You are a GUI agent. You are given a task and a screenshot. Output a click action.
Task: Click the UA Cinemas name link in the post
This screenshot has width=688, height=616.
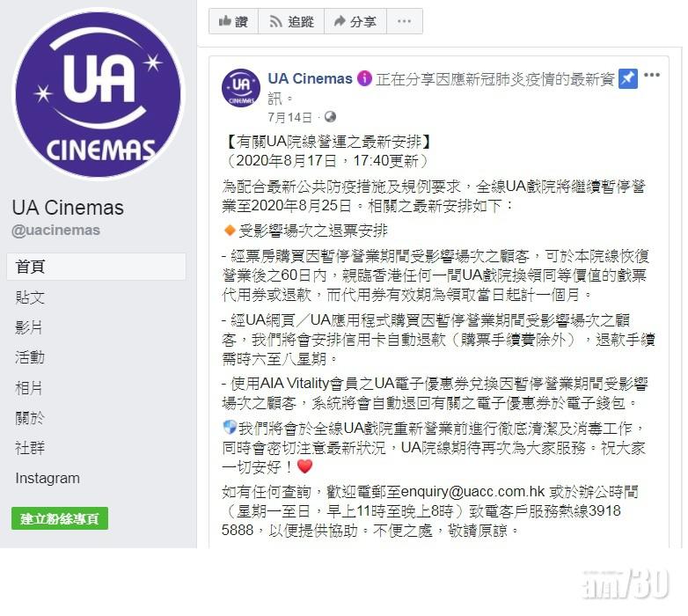click(310, 78)
